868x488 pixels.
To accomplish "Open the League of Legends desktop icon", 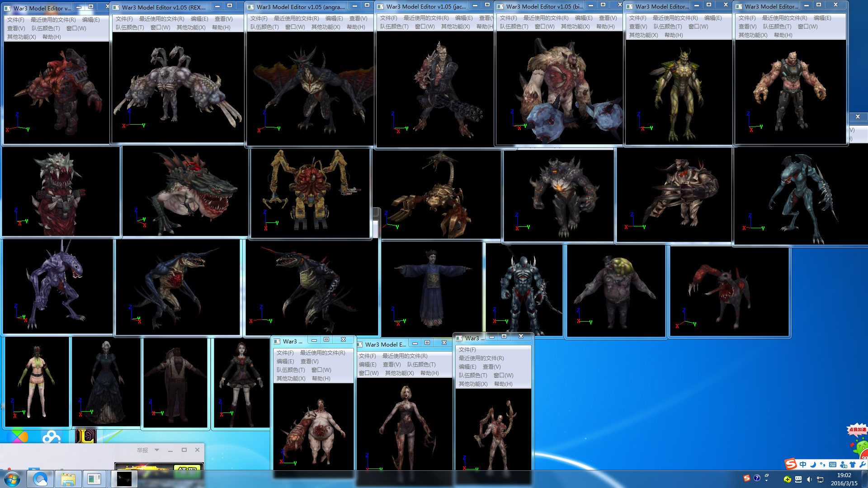I will coord(85,436).
